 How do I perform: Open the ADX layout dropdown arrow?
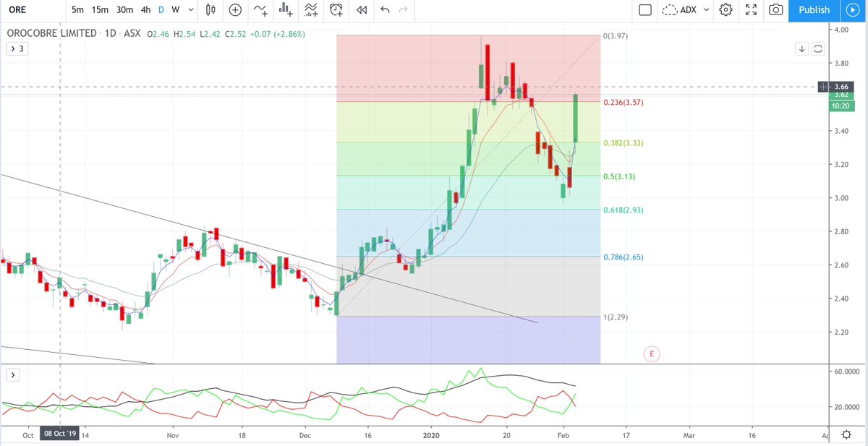point(705,10)
